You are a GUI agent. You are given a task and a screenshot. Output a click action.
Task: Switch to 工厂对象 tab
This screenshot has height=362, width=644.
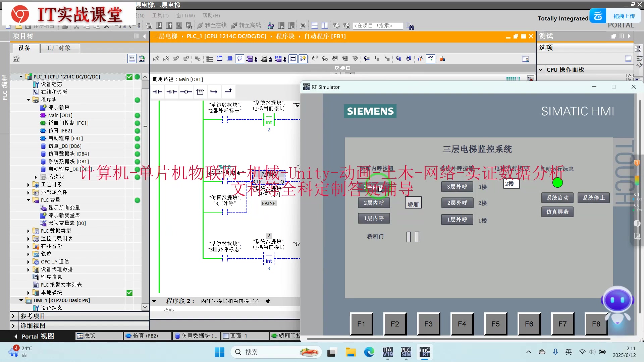coord(60,48)
